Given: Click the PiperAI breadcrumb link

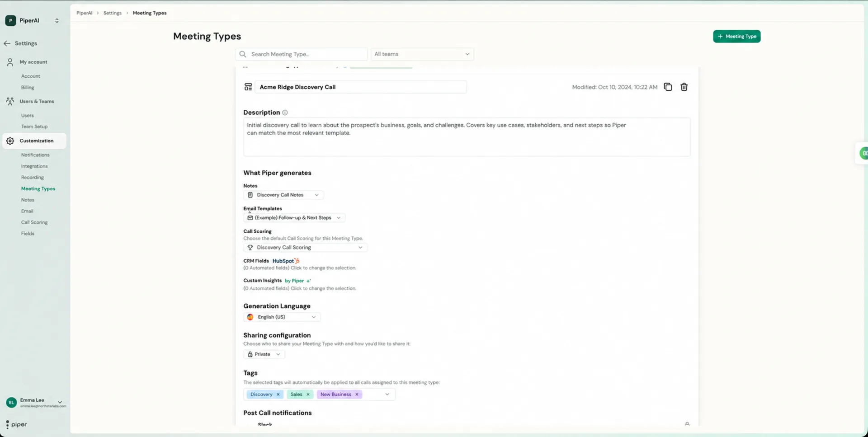Looking at the screenshot, I should (84, 13).
